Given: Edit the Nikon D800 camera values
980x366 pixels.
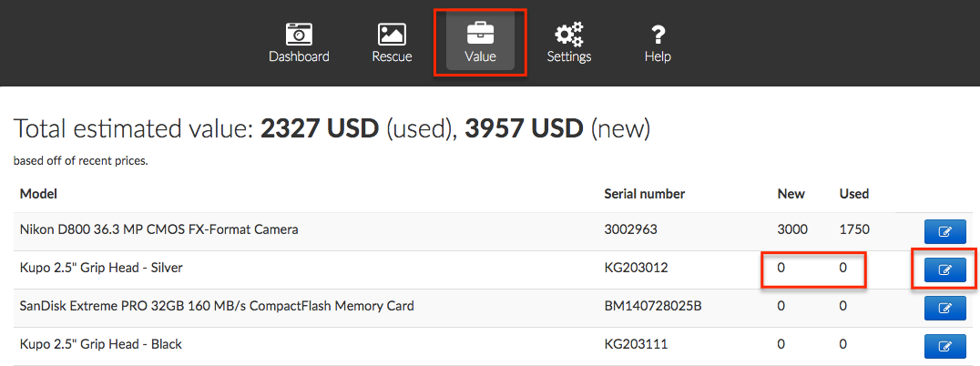Looking at the screenshot, I should [944, 232].
